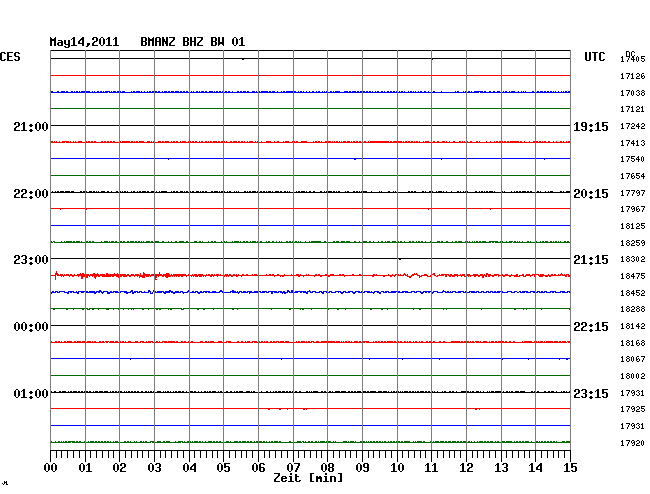
Task: Click the noisy red trace beside 18475
Action: click(310, 275)
